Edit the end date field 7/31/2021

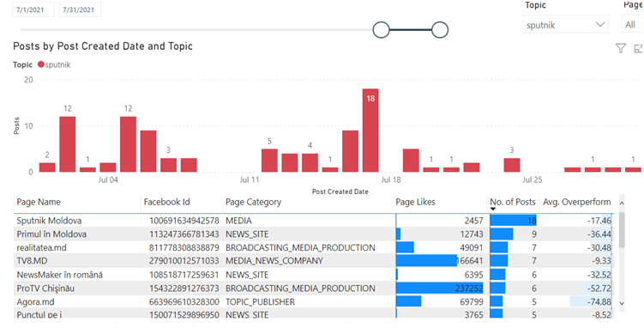tap(80, 9)
